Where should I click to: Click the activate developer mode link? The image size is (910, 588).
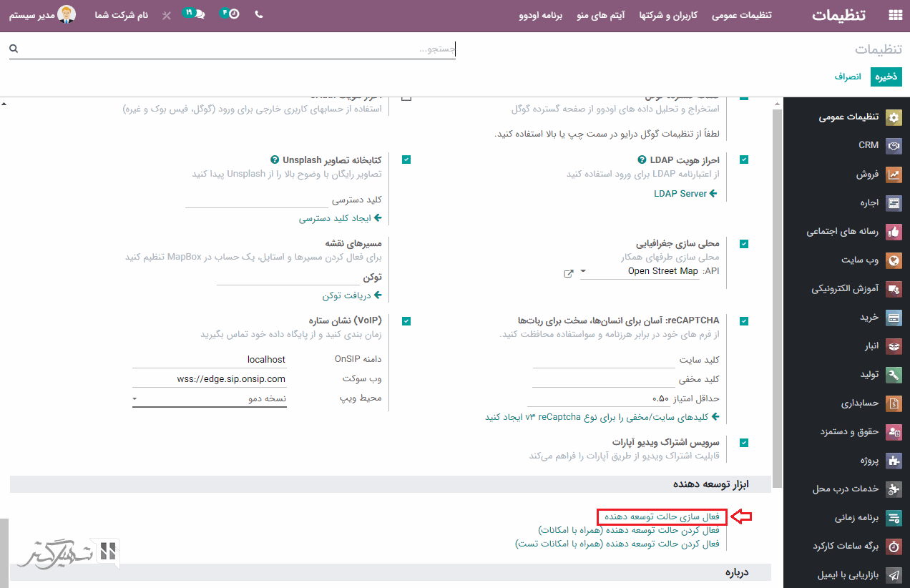click(x=662, y=516)
